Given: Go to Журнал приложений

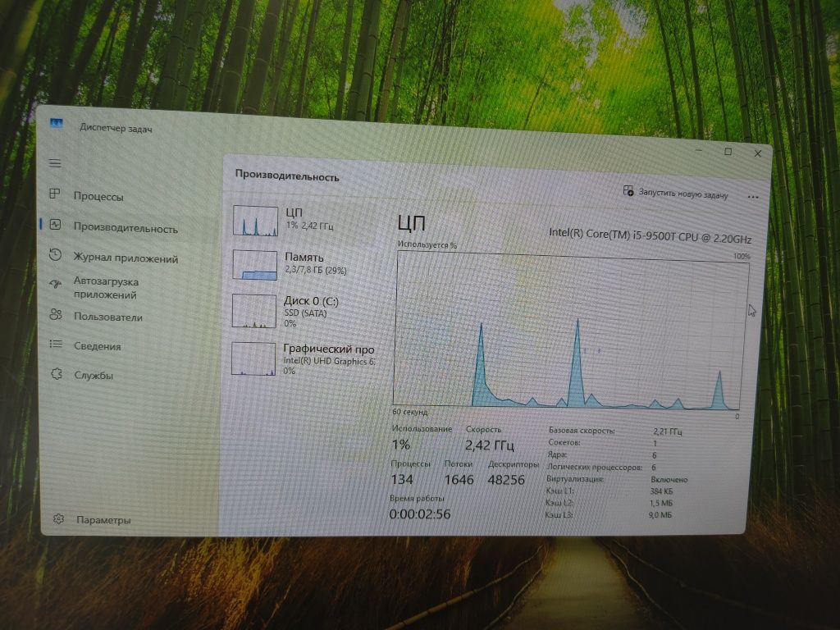Looking at the screenshot, I should 126,258.
